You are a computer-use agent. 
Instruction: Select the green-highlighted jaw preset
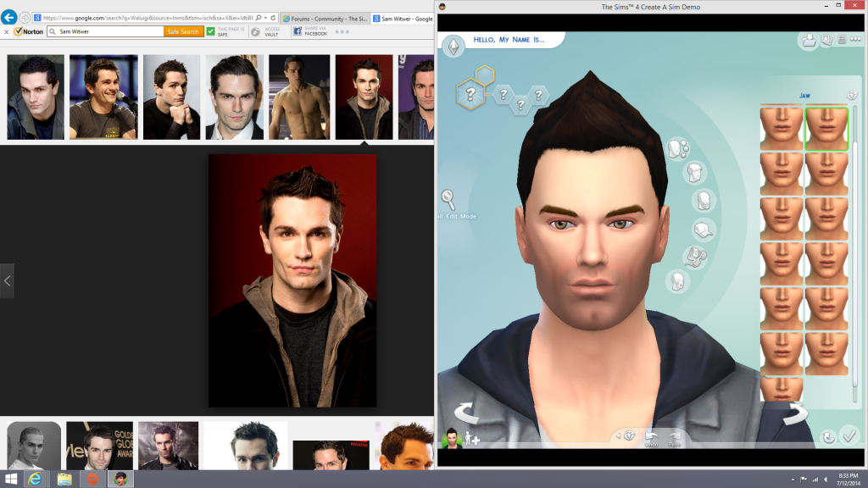[826, 129]
